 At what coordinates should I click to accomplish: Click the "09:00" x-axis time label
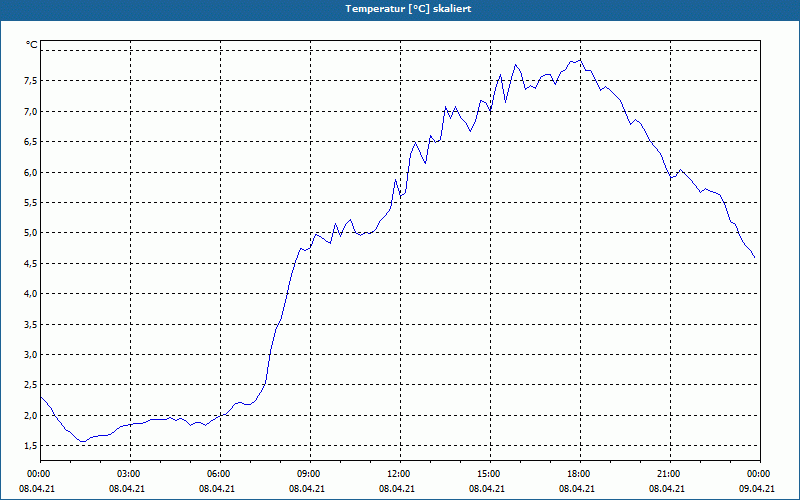pyautogui.click(x=310, y=474)
